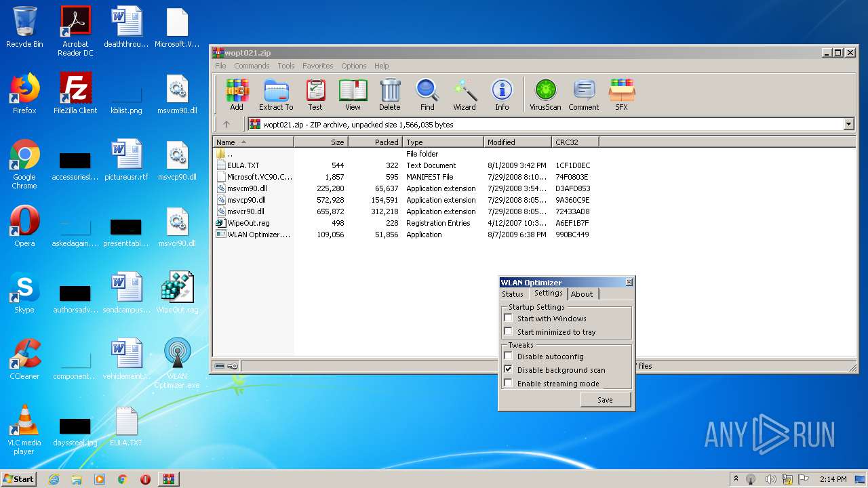The image size is (868, 488).
Task: Select the Settings tab
Action: pyautogui.click(x=548, y=293)
